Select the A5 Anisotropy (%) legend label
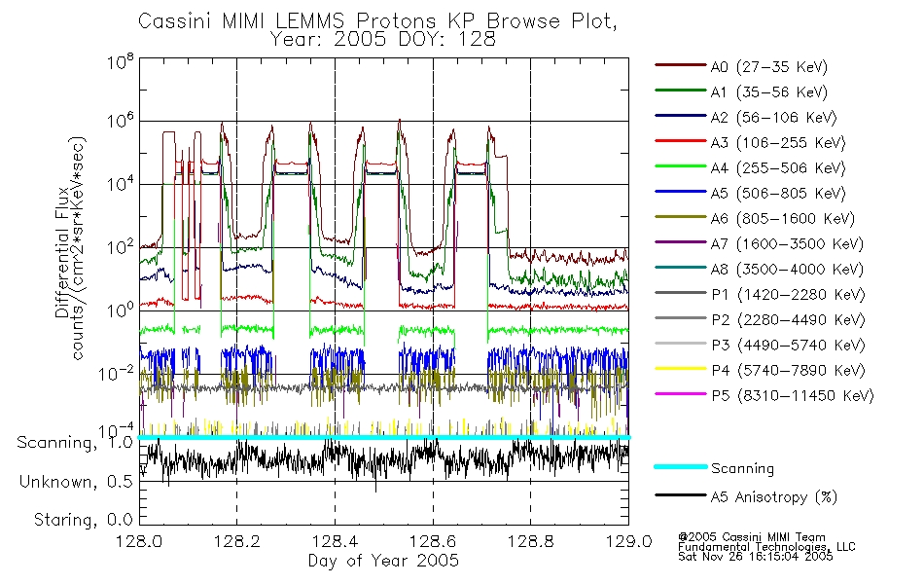The image size is (924, 584). 774,497
